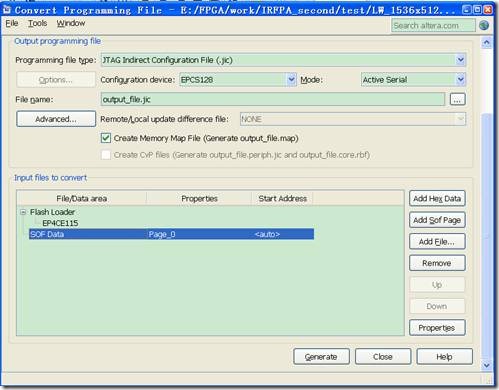This screenshot has height=390, width=499.
Task: Open the File menu
Action: [x=12, y=23]
